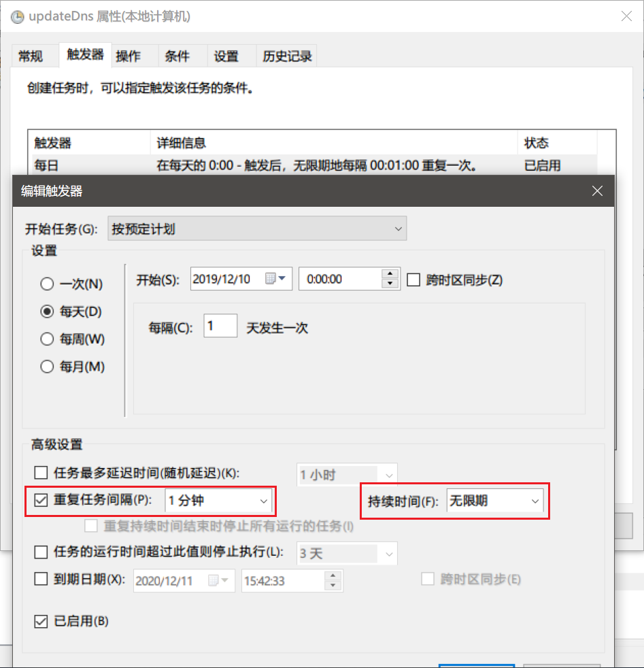Switch to the 条件 tab
The width and height of the screenshot is (644, 668).
(x=177, y=56)
